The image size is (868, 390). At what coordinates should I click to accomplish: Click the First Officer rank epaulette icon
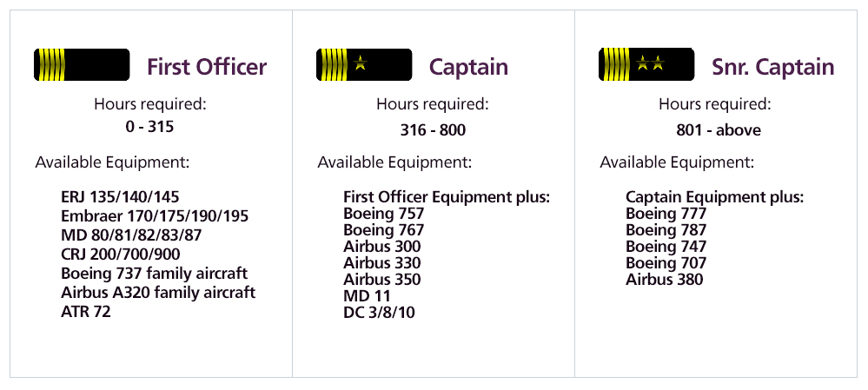tap(82, 66)
